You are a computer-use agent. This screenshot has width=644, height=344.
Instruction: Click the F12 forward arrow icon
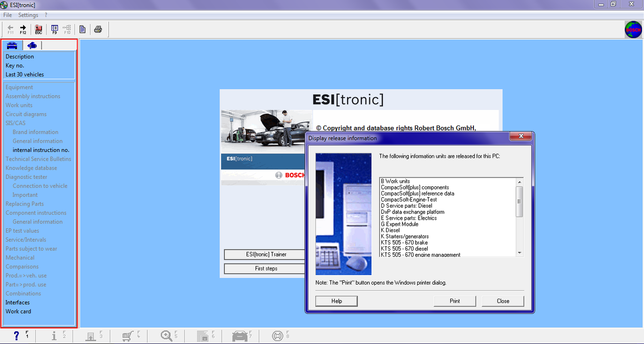23,29
